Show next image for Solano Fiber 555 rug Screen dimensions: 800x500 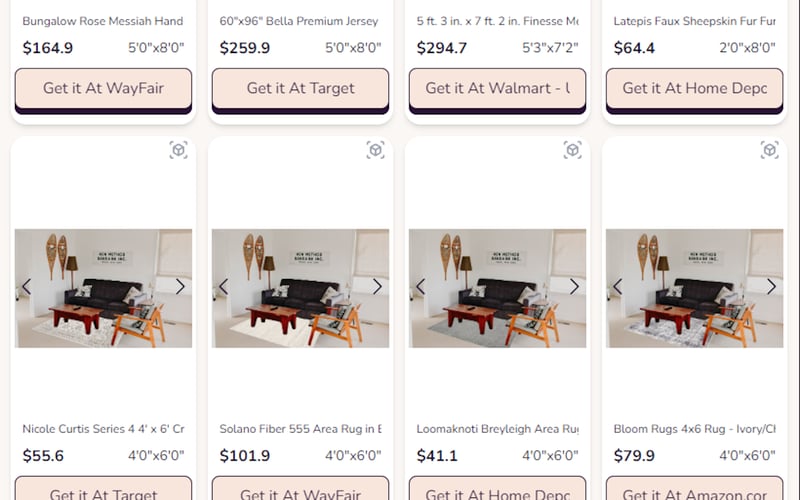(x=377, y=287)
